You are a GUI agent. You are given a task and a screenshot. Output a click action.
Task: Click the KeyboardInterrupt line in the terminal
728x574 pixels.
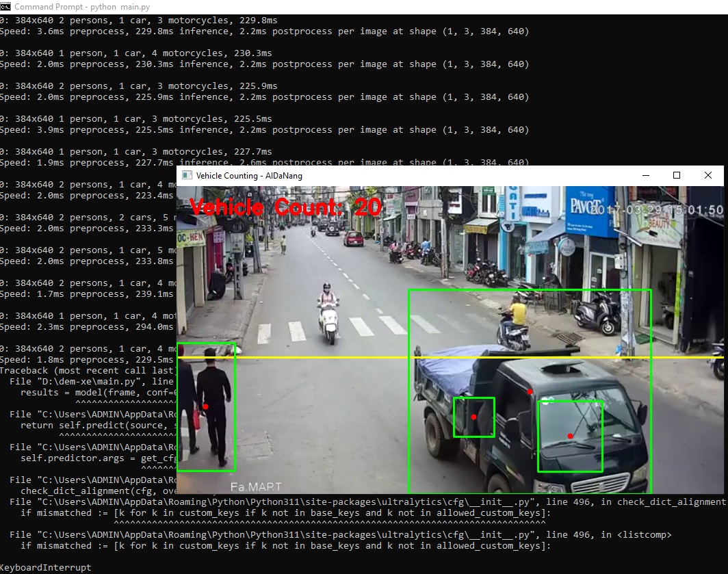45,567
